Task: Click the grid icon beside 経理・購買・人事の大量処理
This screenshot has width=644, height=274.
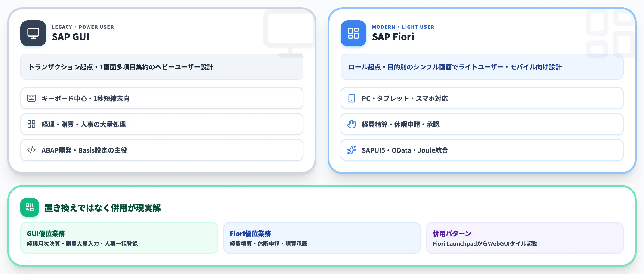Action: coord(31,124)
